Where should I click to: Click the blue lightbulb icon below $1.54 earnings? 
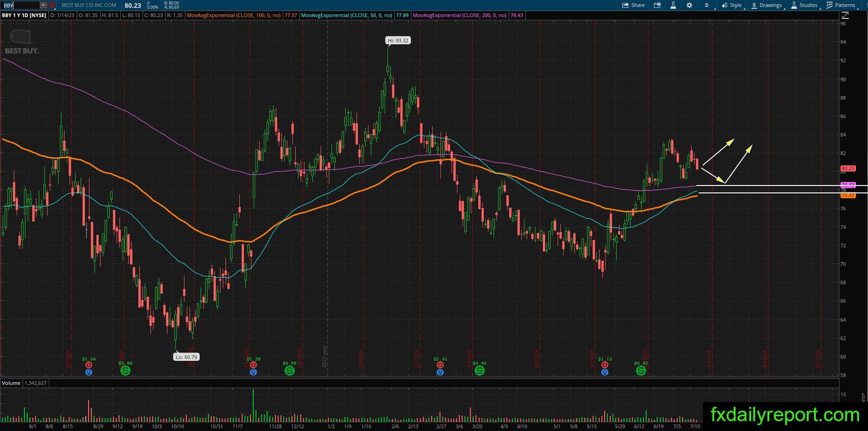coord(89,372)
